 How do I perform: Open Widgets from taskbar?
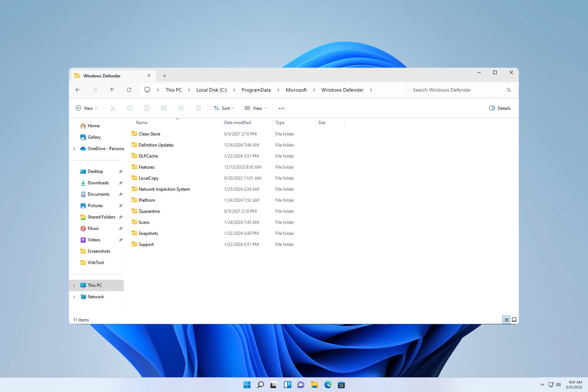(287, 385)
